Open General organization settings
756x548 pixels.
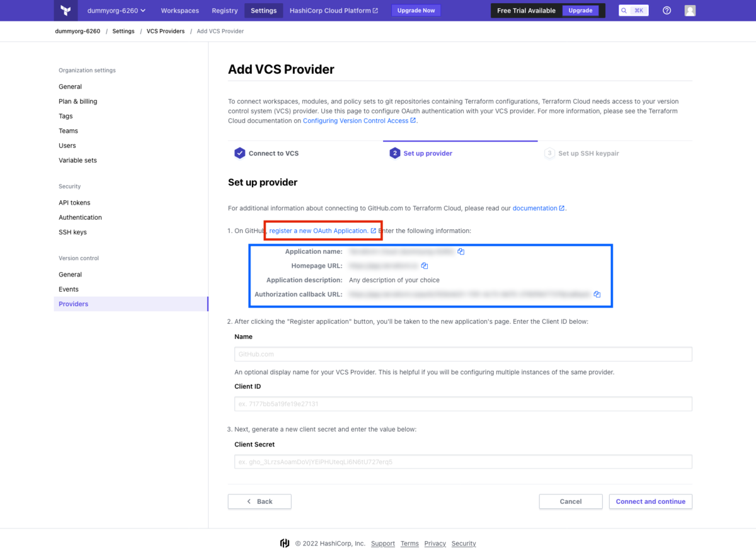coord(71,87)
